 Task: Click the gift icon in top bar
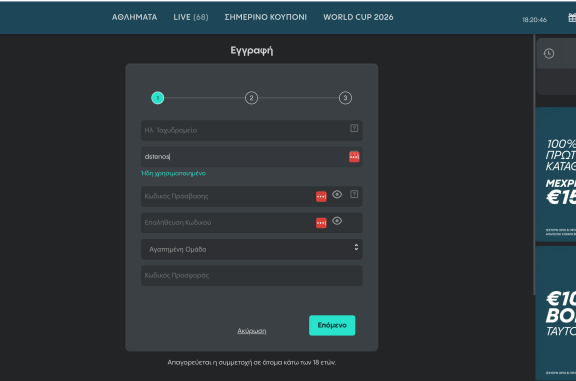pyautogui.click(x=572, y=17)
